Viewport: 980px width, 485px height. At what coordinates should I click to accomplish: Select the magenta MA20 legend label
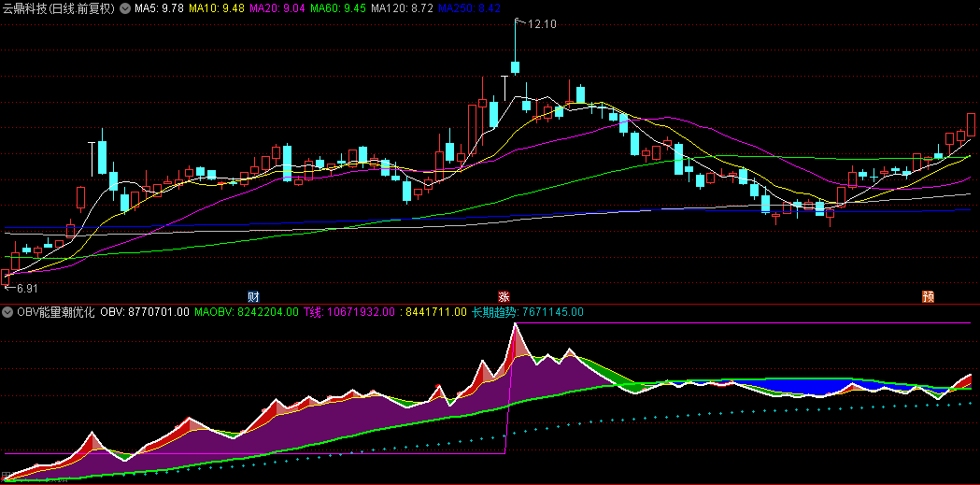tap(277, 8)
